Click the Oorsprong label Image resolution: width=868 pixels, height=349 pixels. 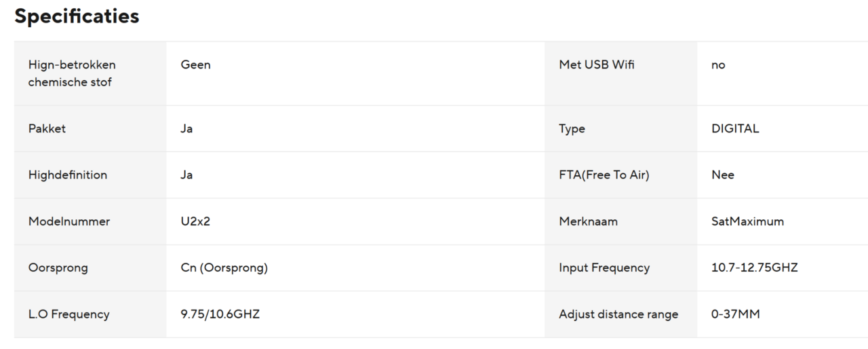point(58,268)
